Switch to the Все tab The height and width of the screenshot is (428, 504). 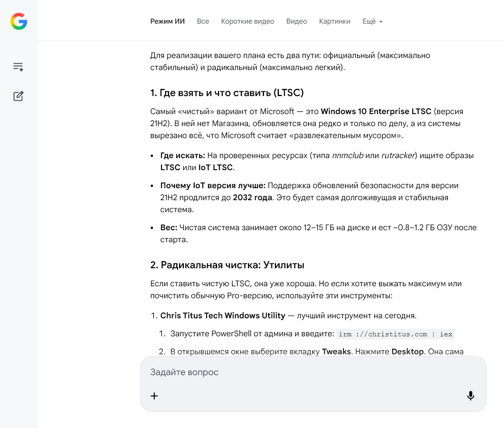click(203, 21)
